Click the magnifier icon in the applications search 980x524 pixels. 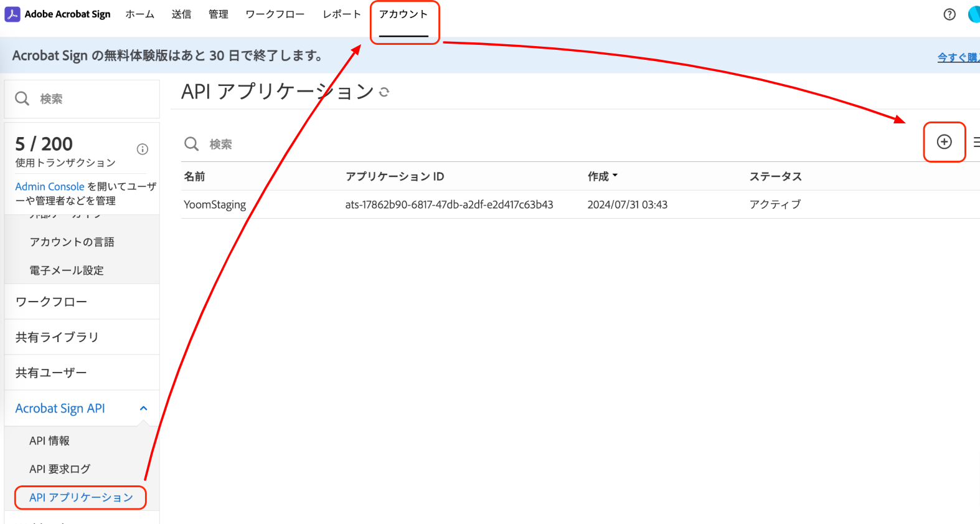pos(192,144)
